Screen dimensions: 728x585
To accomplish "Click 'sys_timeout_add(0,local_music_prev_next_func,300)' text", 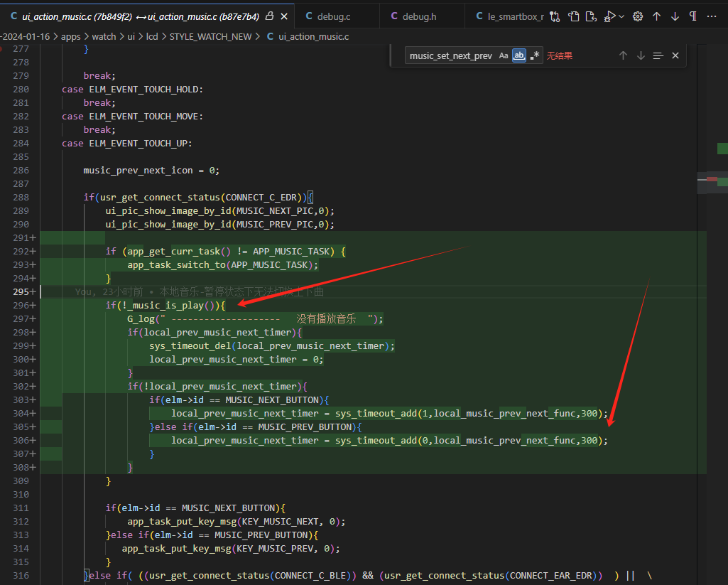I will click(x=469, y=441).
